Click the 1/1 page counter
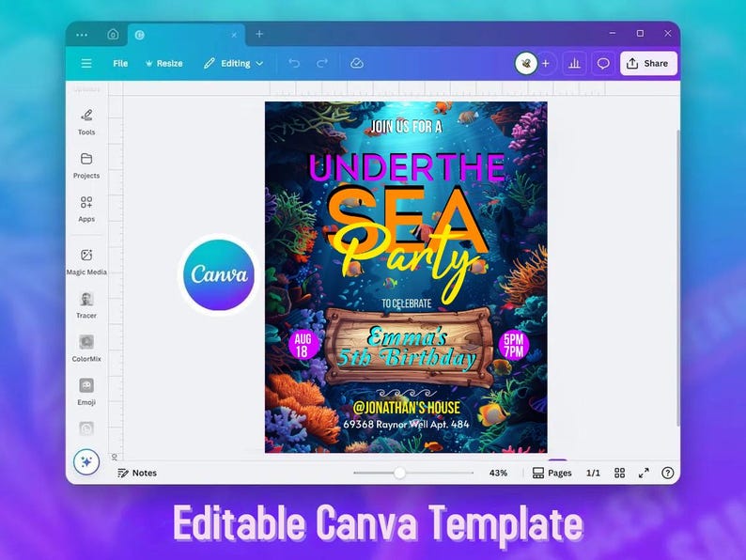 pyautogui.click(x=593, y=473)
